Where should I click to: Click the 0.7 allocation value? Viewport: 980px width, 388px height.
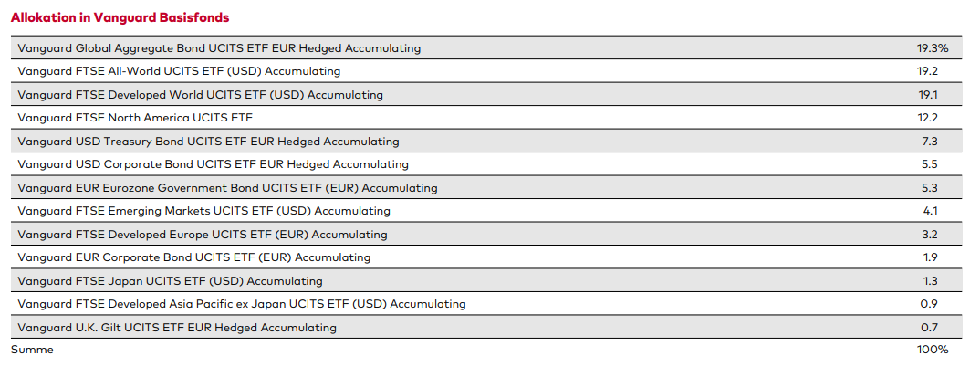(x=930, y=328)
